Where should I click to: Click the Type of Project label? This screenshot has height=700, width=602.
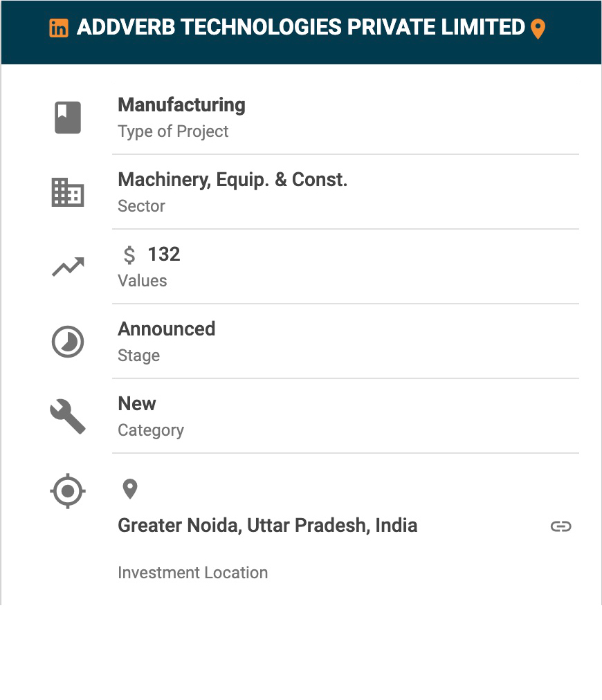pyautogui.click(x=173, y=131)
